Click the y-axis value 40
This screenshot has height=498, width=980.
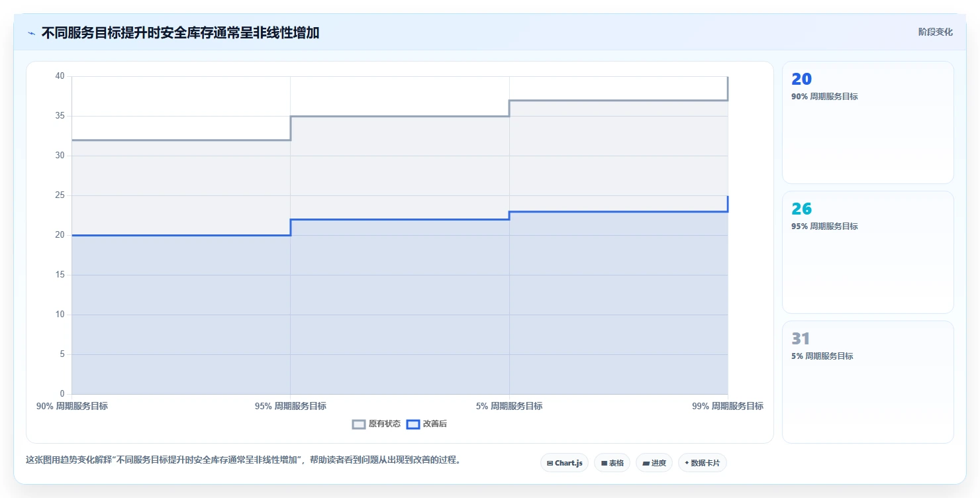coord(60,76)
